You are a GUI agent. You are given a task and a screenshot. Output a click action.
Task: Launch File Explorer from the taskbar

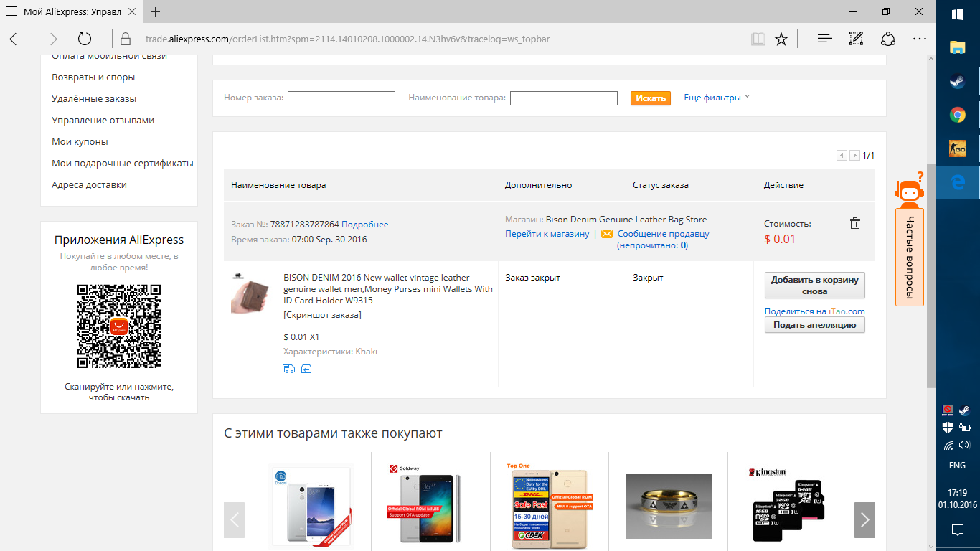point(957,48)
